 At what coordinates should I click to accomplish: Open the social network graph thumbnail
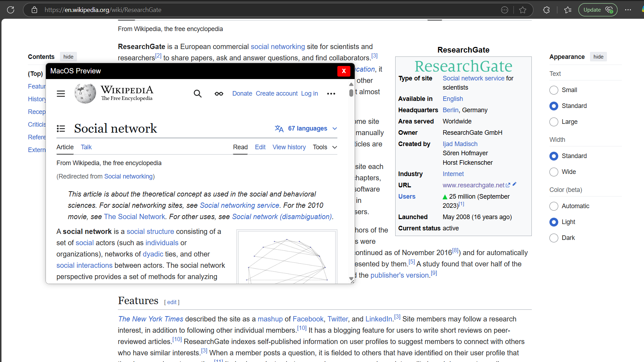(x=287, y=257)
